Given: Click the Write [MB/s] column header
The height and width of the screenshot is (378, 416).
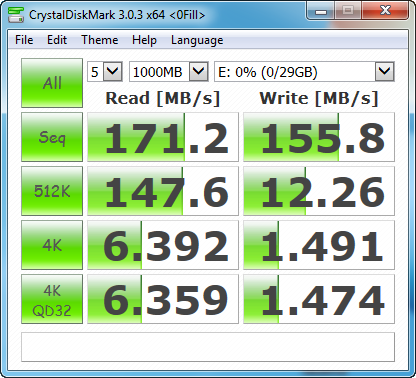Looking at the screenshot, I should click(x=319, y=98).
